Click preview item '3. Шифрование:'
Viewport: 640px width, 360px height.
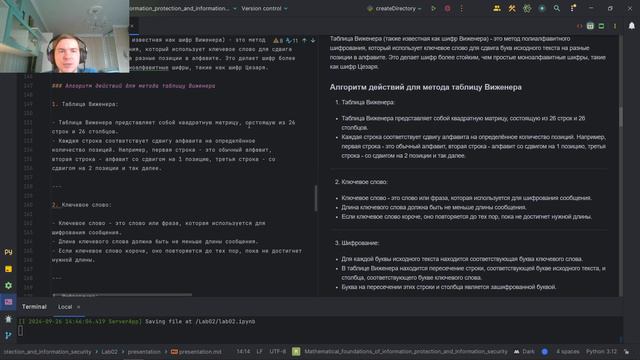(357, 243)
